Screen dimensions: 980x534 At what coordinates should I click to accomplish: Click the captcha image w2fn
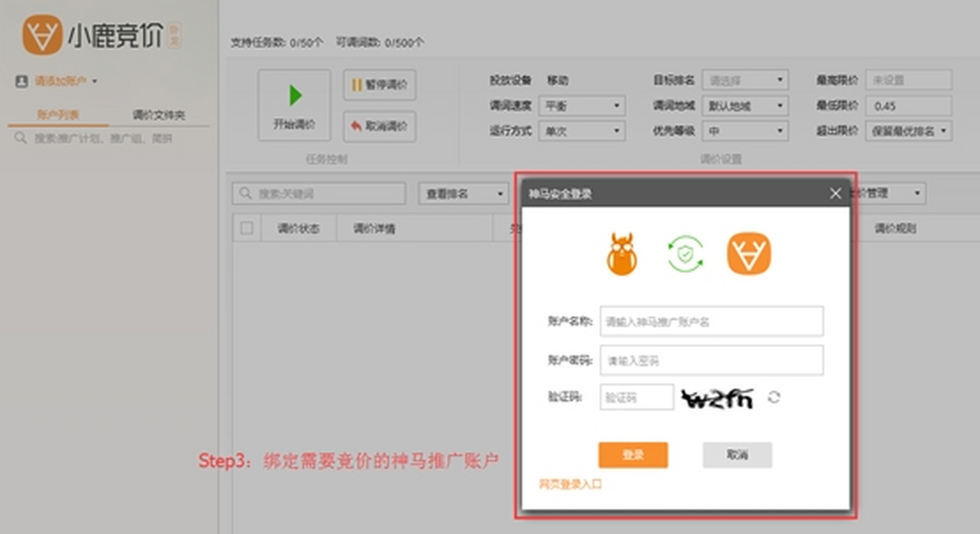click(718, 398)
